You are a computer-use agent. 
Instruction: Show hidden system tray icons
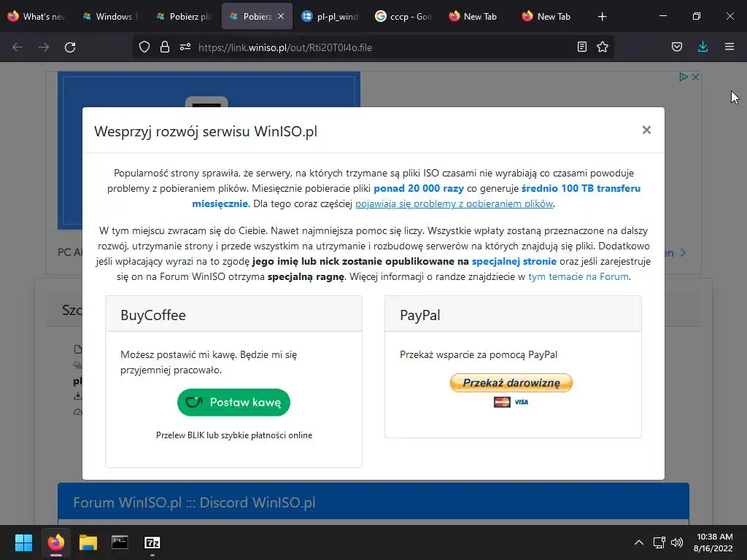(639, 542)
